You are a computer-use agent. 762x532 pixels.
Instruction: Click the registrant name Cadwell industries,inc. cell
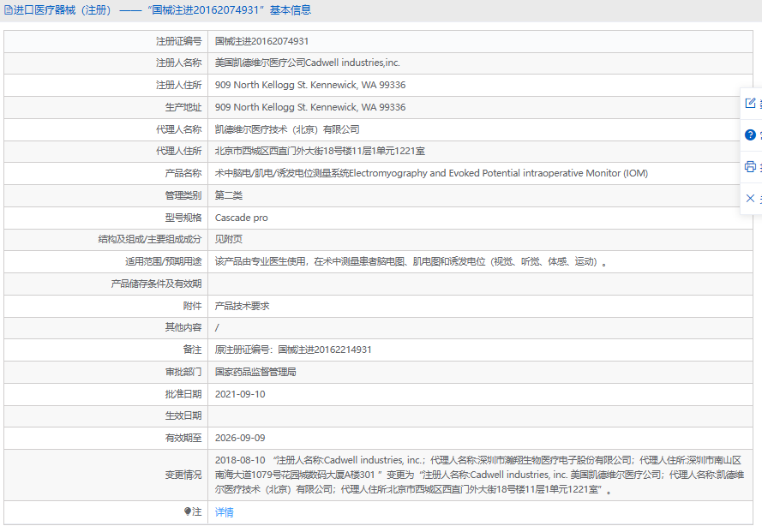point(307,63)
